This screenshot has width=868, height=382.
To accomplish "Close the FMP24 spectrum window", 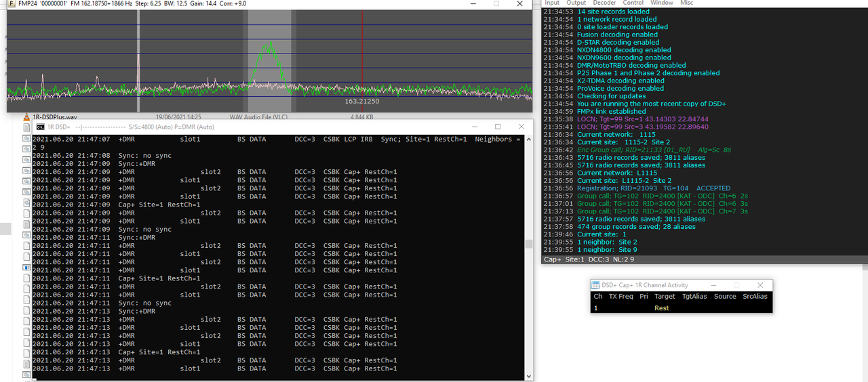I will pyautogui.click(x=520, y=3).
